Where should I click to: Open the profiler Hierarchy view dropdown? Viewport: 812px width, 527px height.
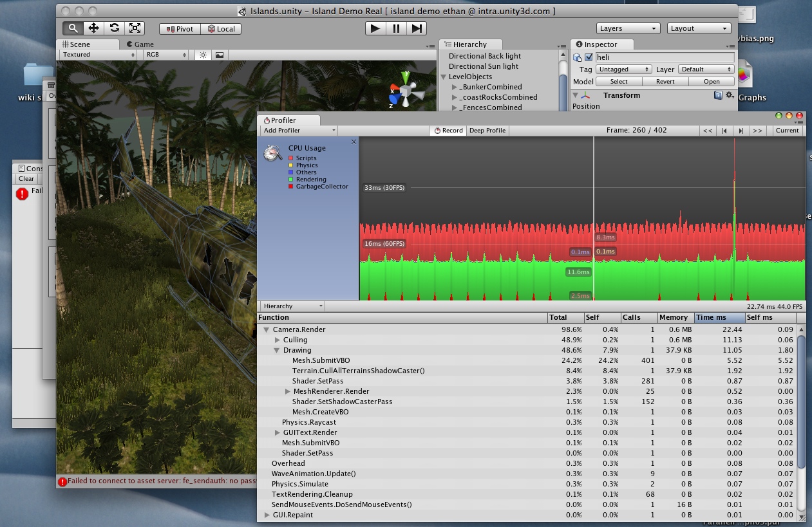coord(292,306)
